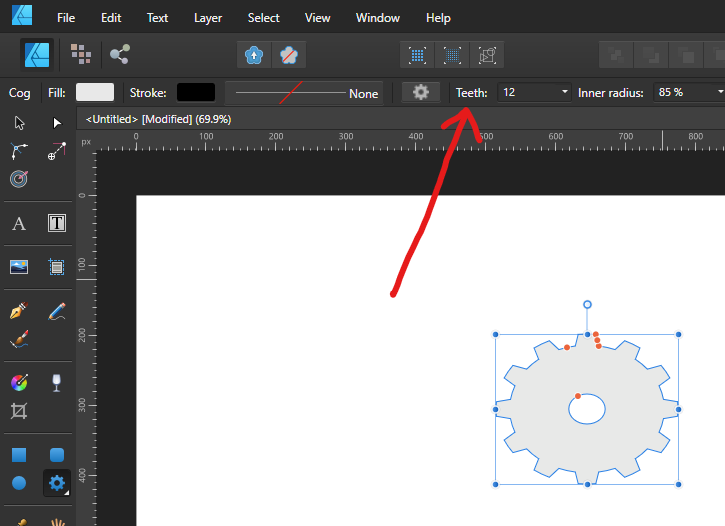This screenshot has height=526, width=725.
Task: Select the Point Transform tool
Action: (x=56, y=151)
